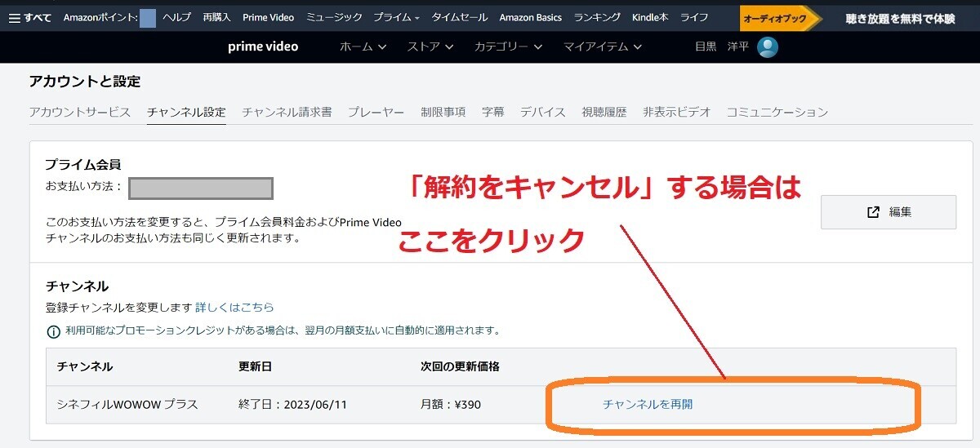This screenshot has width=980, height=448.
Task: Open ミュージック in the top navigation
Action: tap(333, 17)
